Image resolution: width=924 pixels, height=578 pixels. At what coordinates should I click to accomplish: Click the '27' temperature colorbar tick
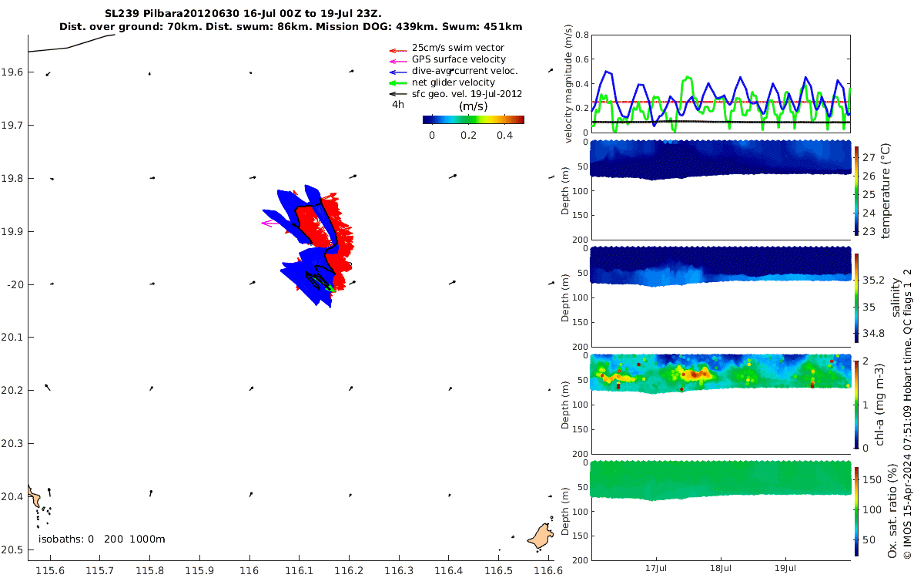coord(870,157)
